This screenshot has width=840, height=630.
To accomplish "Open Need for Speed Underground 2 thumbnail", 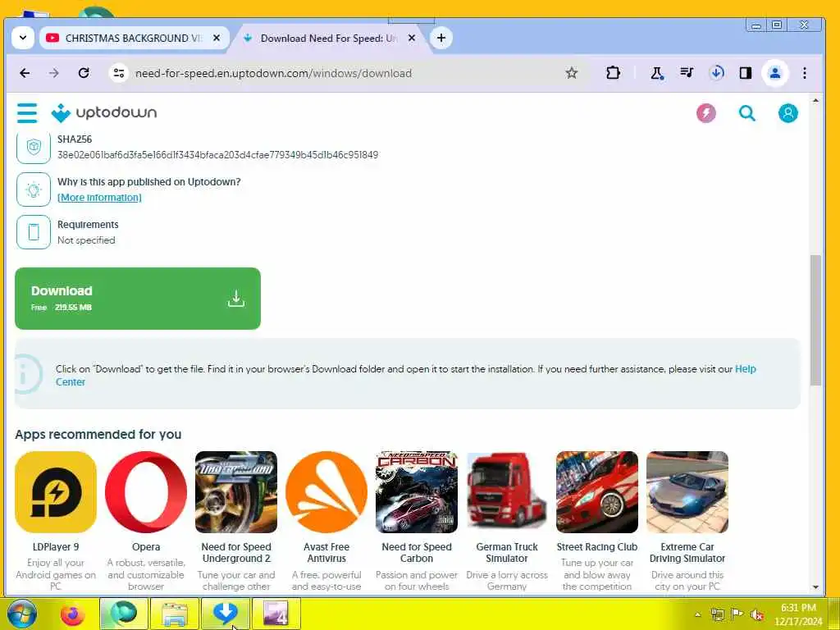I will click(x=236, y=492).
